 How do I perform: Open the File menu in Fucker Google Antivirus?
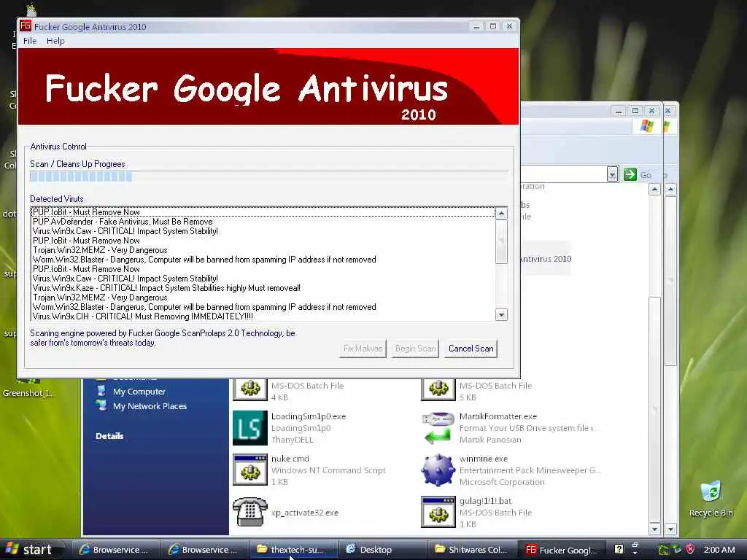click(x=29, y=41)
